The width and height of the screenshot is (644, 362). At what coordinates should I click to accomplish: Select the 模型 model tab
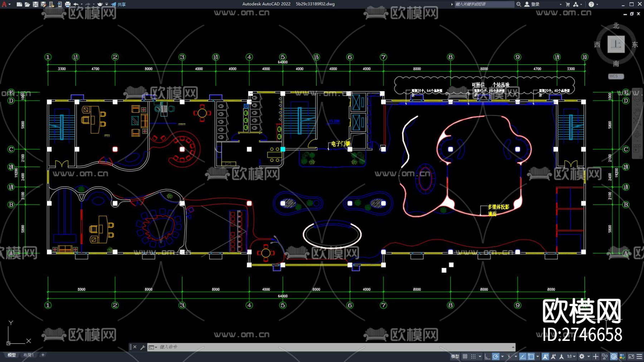tap(12, 355)
